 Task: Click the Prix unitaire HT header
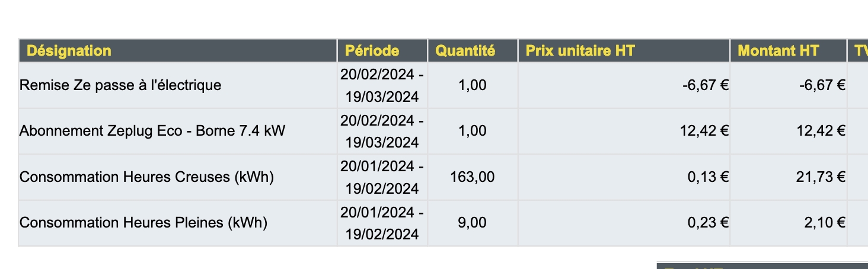click(x=580, y=51)
